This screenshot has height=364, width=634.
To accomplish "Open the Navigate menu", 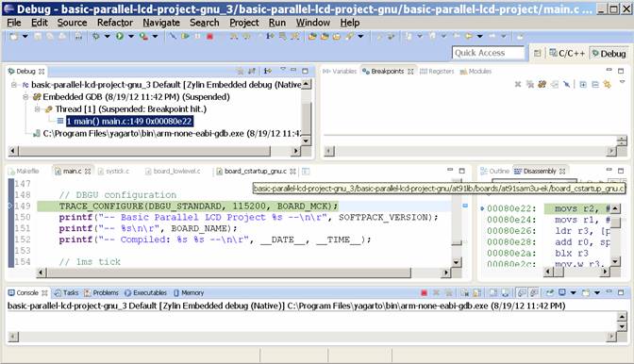I will coord(161,23).
